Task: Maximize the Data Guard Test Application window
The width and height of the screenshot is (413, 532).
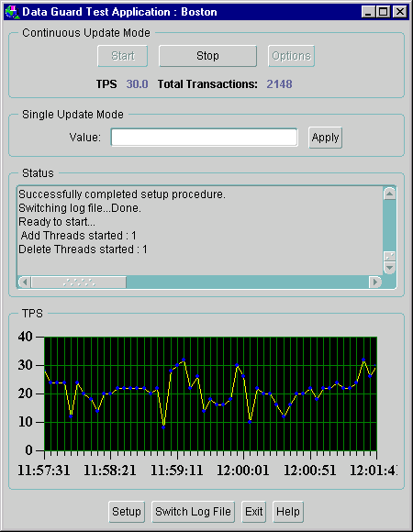Action: pos(384,12)
